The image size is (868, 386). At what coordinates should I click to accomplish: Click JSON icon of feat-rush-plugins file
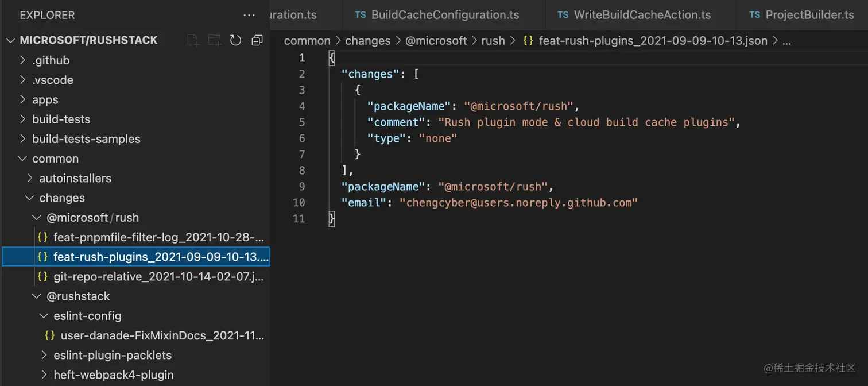click(x=42, y=257)
